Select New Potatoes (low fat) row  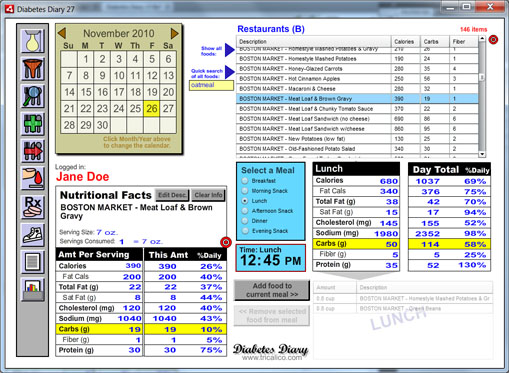click(357, 139)
